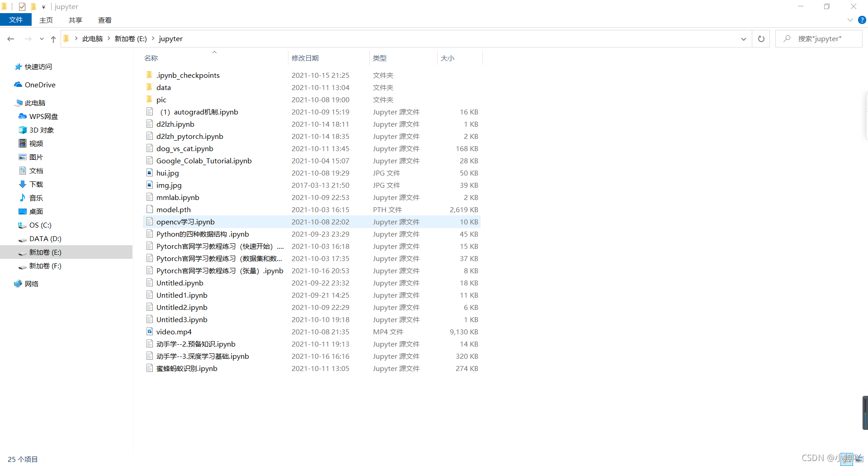
Task: Click the Quick Access star icon
Action: coord(18,67)
